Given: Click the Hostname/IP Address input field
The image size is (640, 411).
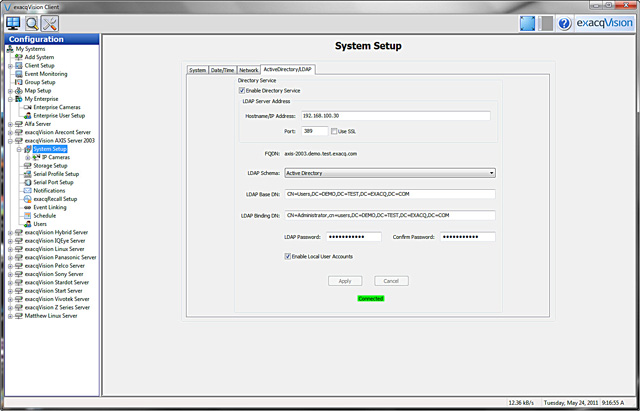Looking at the screenshot, I should [396, 116].
